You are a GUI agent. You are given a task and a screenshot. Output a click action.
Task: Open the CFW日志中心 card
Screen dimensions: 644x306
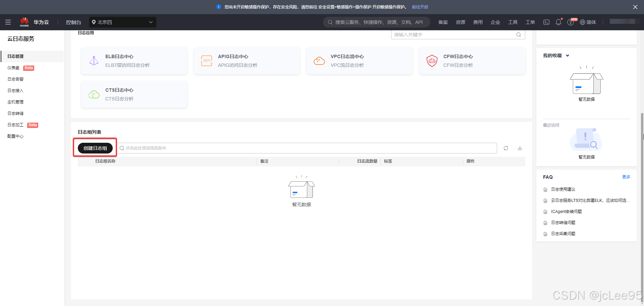[472, 61]
